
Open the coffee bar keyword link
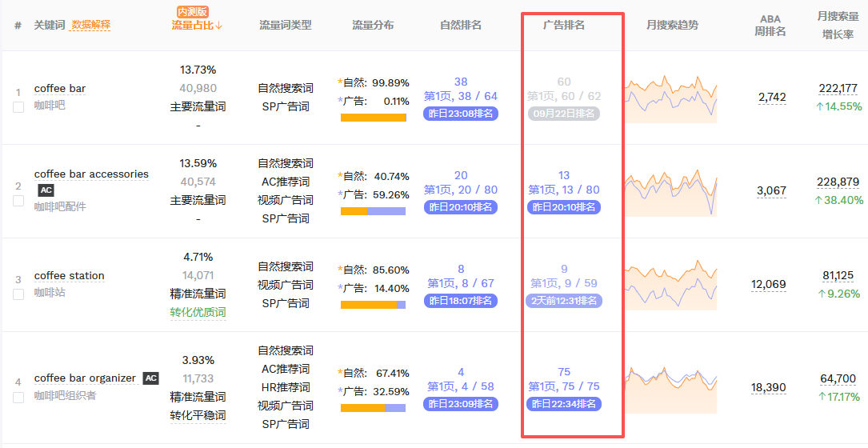60,89
